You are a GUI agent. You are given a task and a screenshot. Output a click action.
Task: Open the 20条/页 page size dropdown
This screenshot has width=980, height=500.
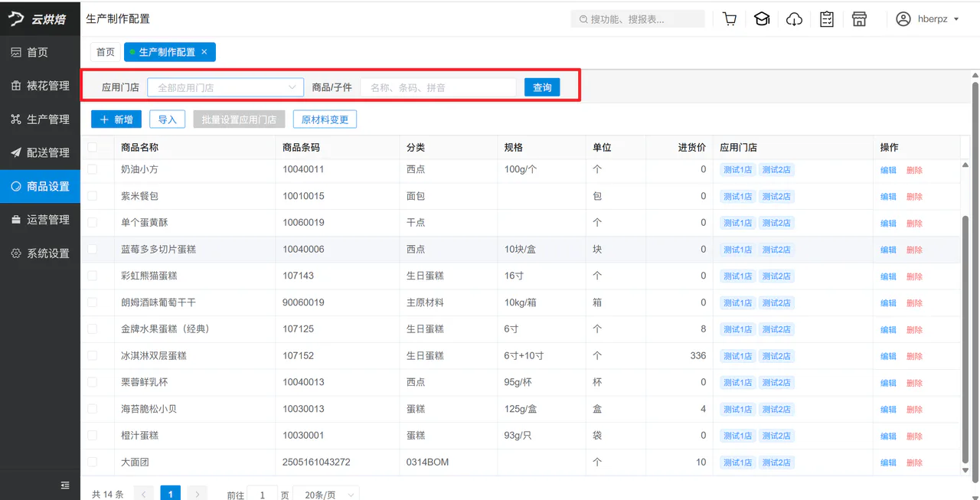tap(326, 495)
